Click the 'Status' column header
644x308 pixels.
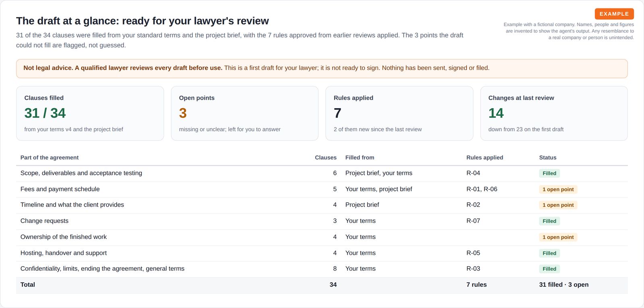548,158
